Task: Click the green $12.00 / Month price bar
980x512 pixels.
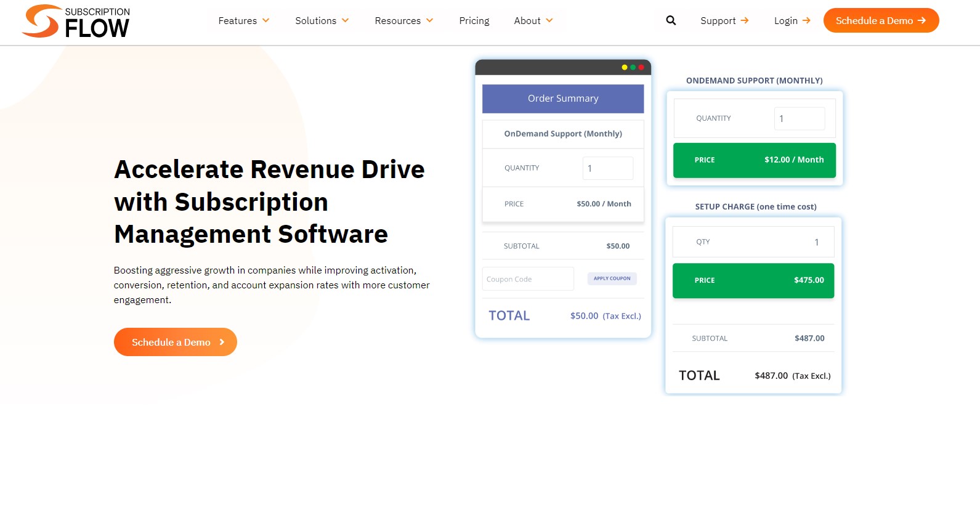Action: pyautogui.click(x=754, y=160)
